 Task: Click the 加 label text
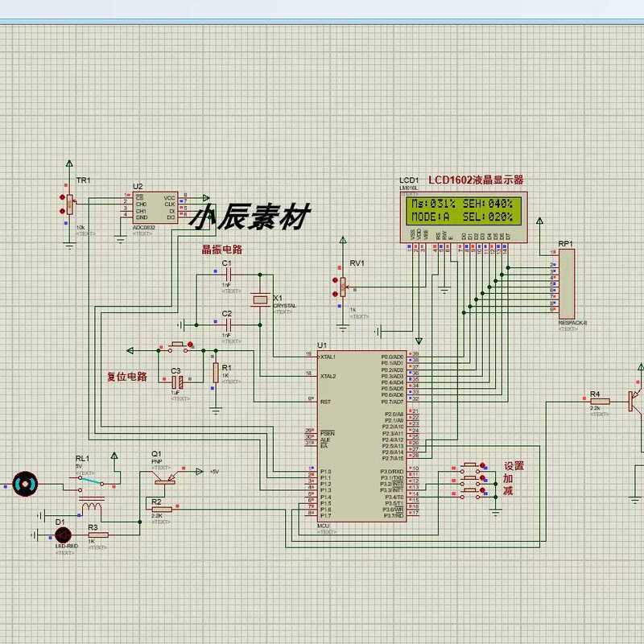[x=508, y=478]
